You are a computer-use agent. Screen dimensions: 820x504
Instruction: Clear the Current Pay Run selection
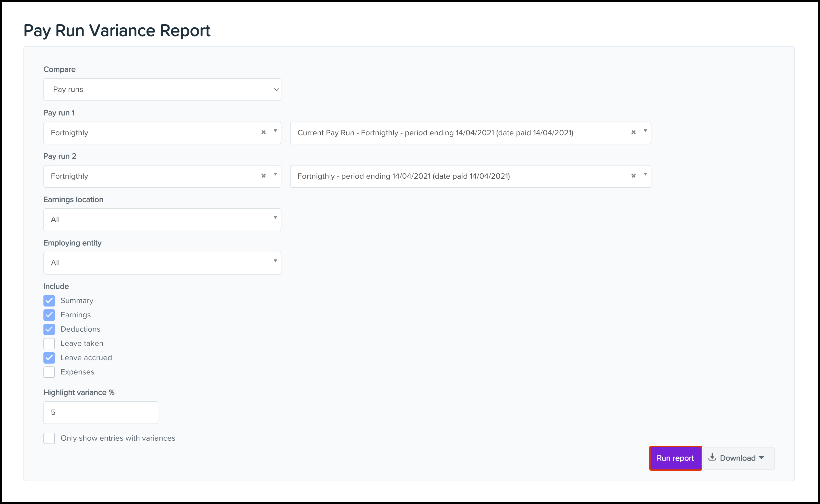pyautogui.click(x=633, y=132)
